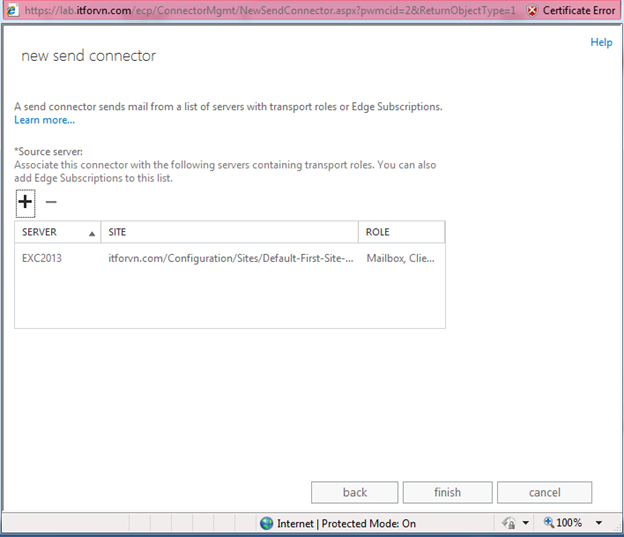
Task: Click the red Certificate Error shield icon
Action: 531,10
